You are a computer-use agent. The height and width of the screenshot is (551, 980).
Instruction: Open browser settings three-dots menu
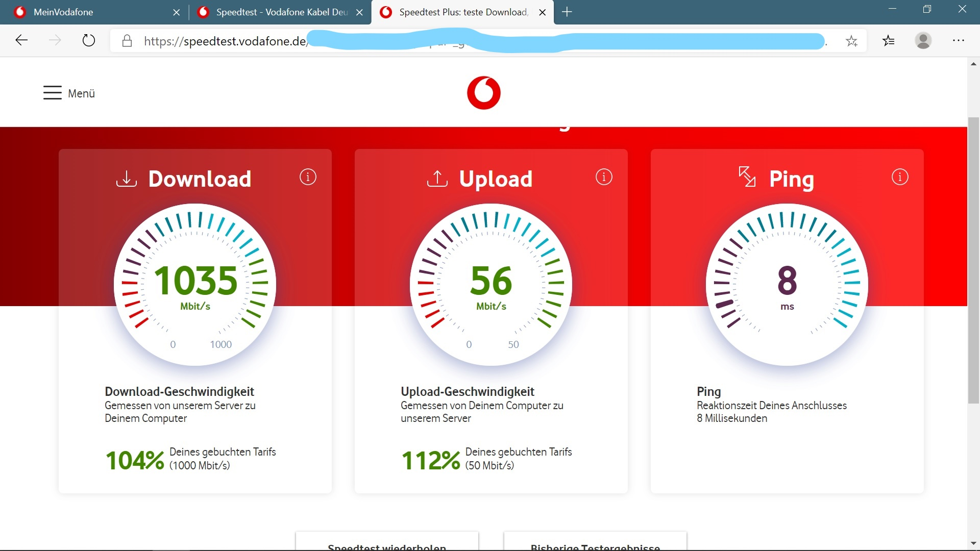point(959,41)
